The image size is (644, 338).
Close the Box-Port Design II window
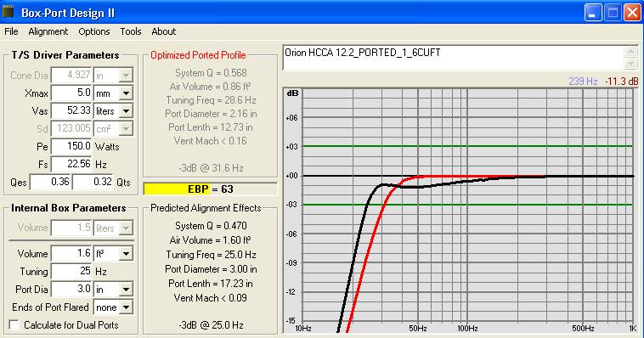pyautogui.click(x=632, y=13)
